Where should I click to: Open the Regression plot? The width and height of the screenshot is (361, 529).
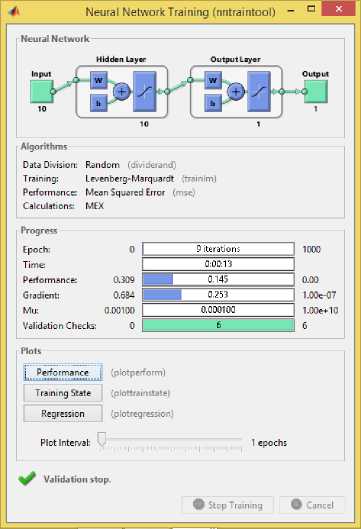(63, 414)
